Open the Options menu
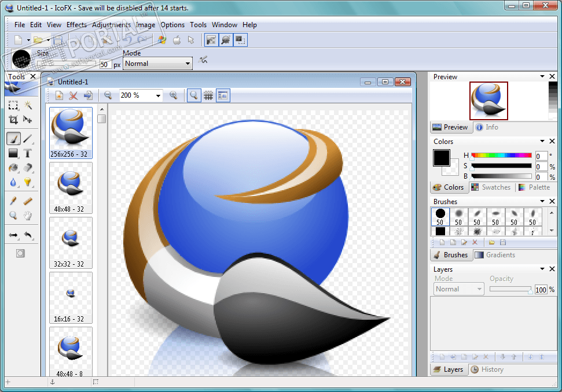 point(172,25)
